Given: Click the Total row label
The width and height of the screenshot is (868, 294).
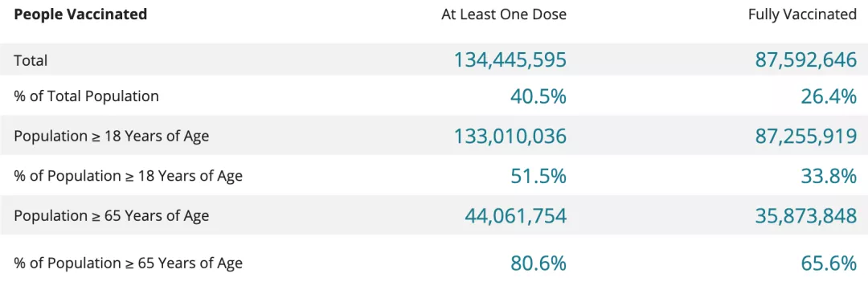Looking at the screenshot, I should [31, 59].
